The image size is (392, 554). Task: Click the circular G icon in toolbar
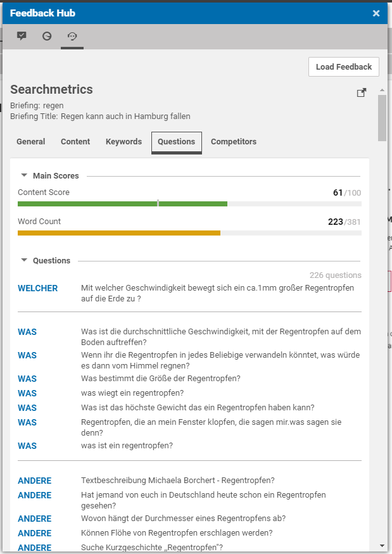point(47,36)
